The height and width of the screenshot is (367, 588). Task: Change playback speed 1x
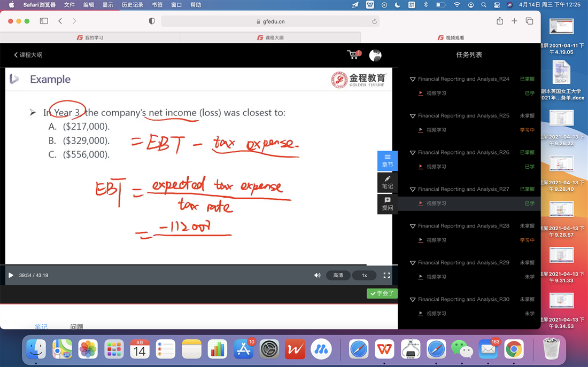click(365, 275)
